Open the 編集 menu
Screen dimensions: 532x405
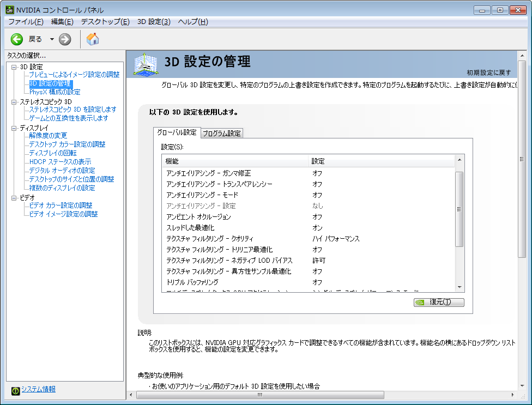pyautogui.click(x=62, y=22)
